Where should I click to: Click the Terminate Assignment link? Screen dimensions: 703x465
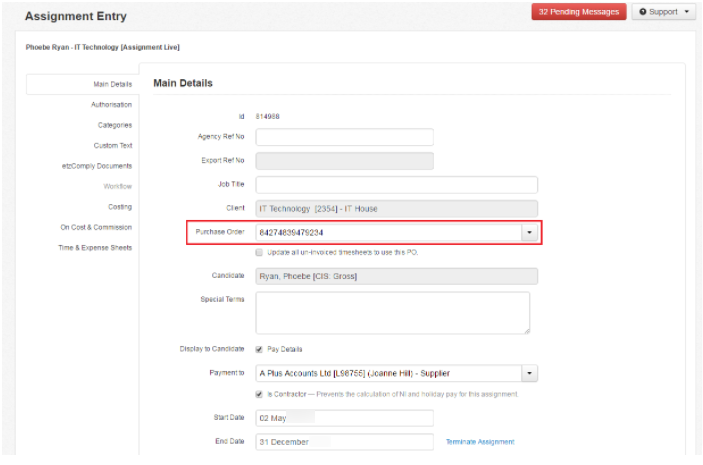[x=480, y=442]
